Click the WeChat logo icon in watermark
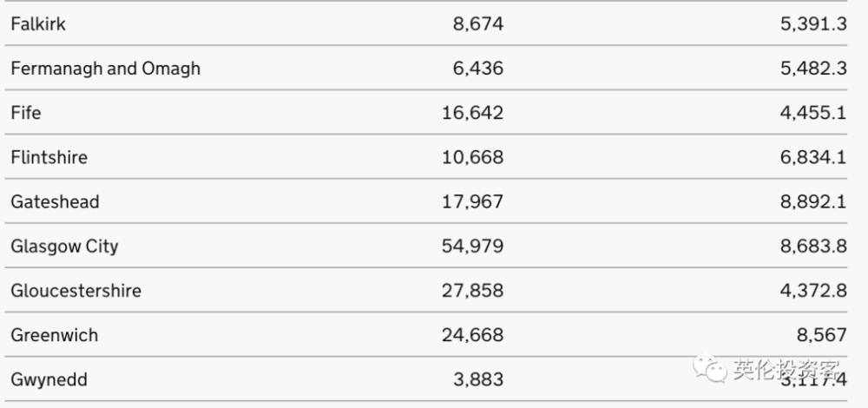 click(710, 367)
